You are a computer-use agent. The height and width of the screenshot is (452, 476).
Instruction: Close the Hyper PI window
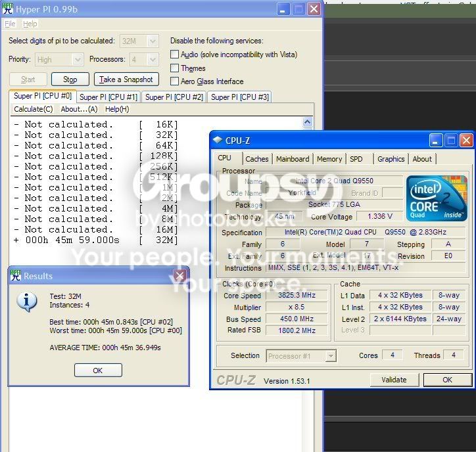point(314,9)
